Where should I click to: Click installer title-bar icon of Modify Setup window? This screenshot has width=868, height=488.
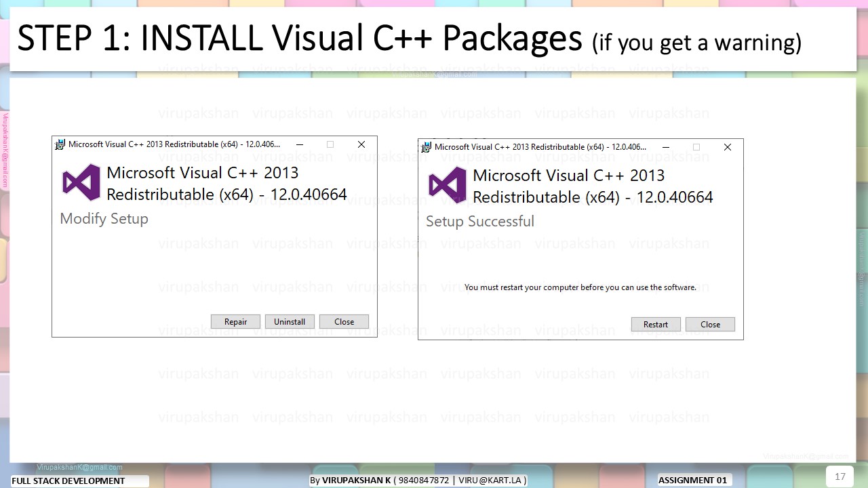point(60,144)
